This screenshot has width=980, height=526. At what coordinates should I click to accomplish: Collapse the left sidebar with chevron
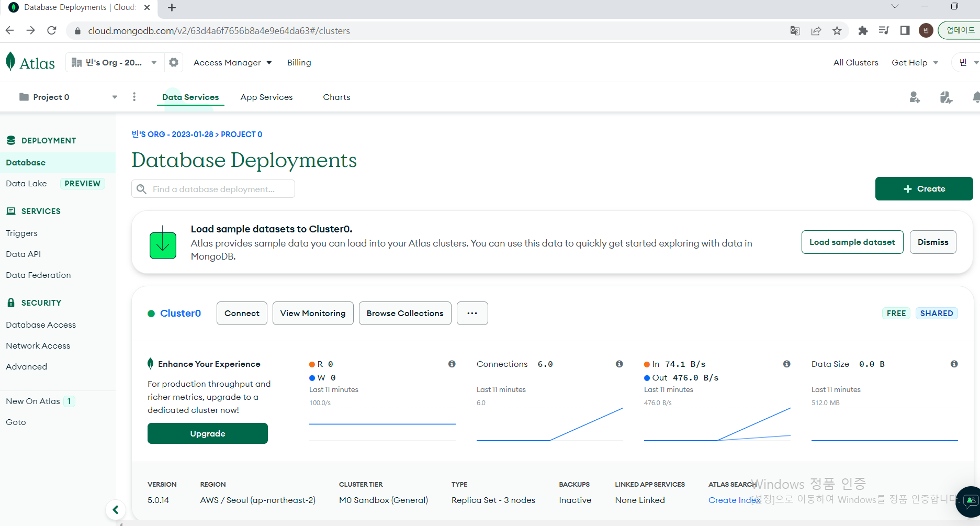pos(116,510)
